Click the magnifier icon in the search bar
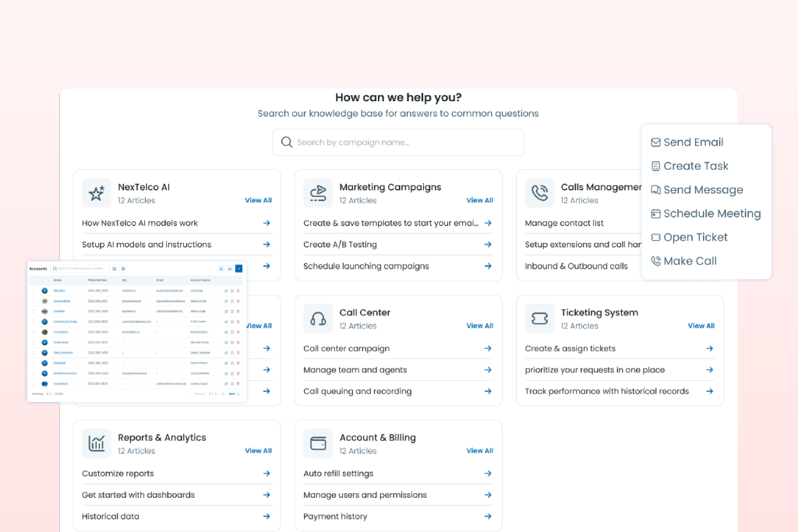The width and height of the screenshot is (798, 532). [287, 143]
